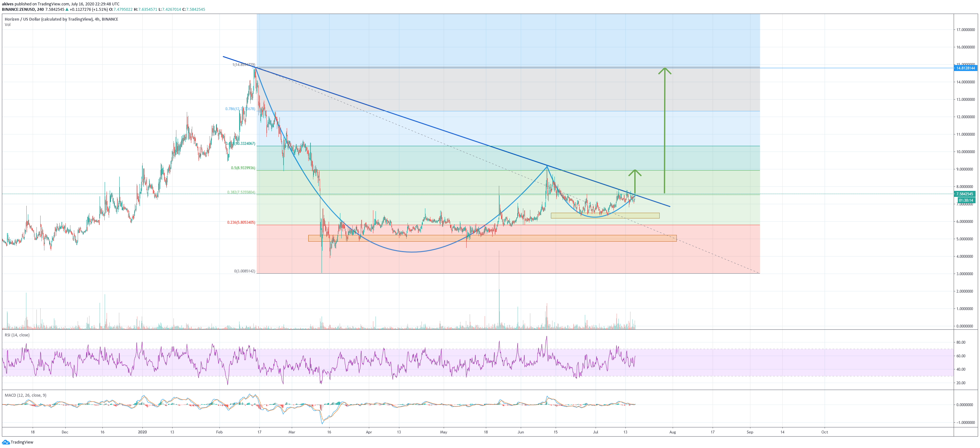This screenshot has width=980, height=448.
Task: Click the 'Oct' label on time axis
Action: pos(824,432)
